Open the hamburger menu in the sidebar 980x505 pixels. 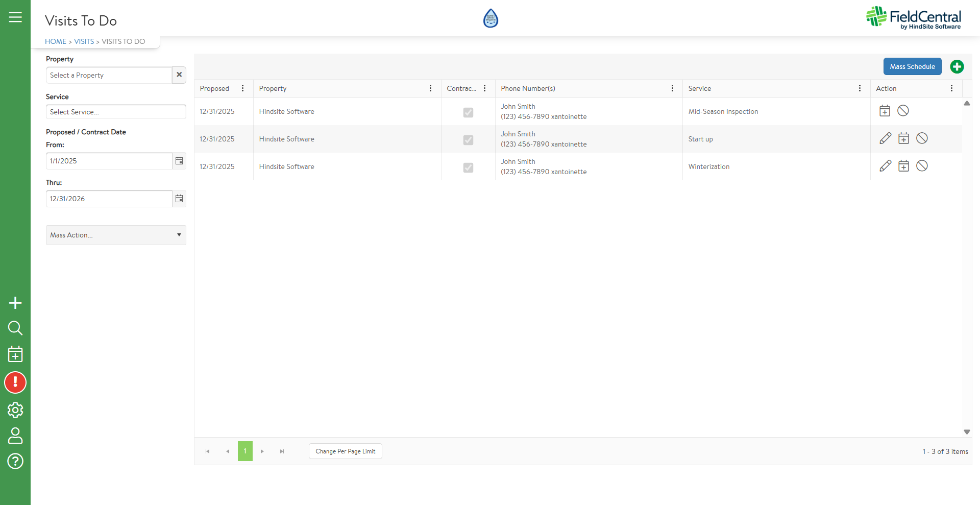point(15,17)
